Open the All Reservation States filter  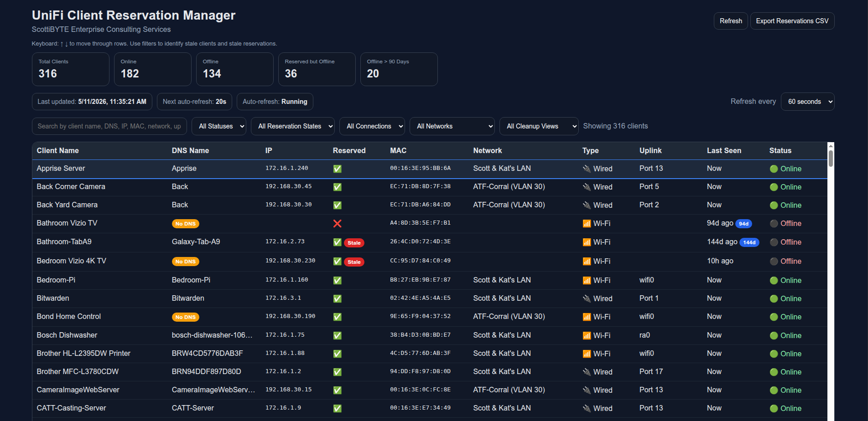click(292, 126)
